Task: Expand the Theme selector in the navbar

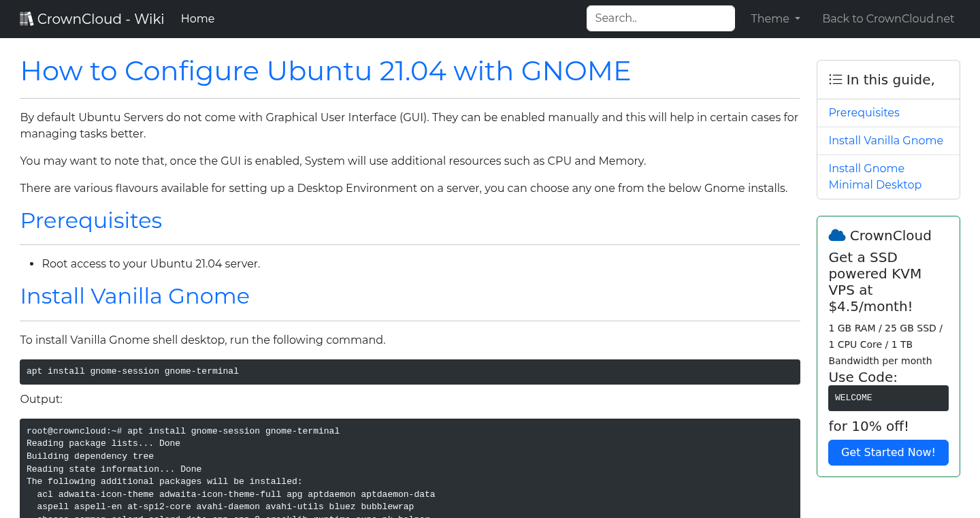Action: click(x=774, y=18)
